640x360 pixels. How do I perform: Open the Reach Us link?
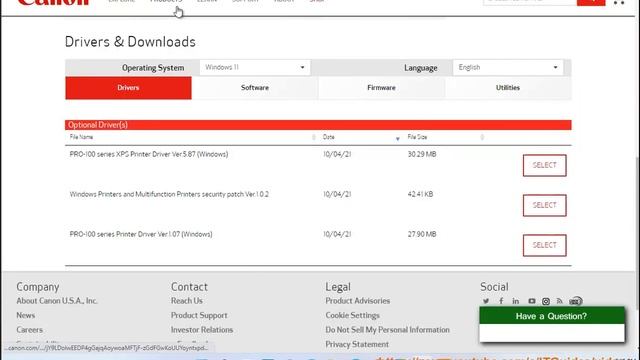tap(187, 301)
